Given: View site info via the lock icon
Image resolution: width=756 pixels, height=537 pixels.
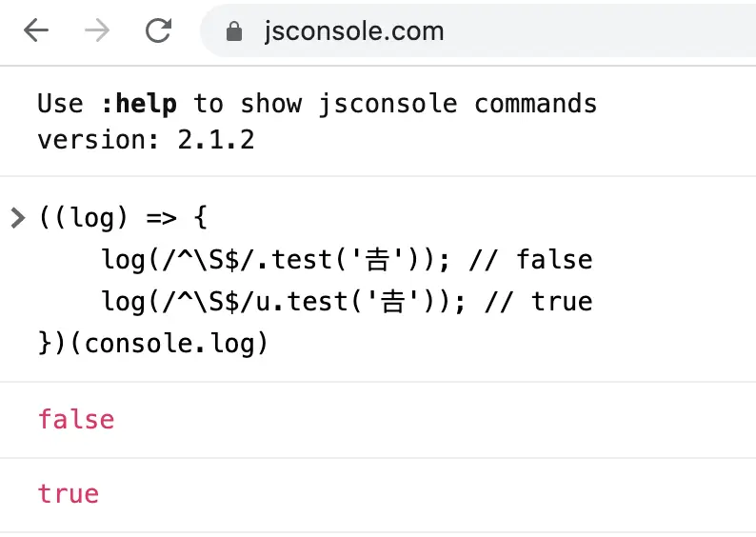Looking at the screenshot, I should (234, 31).
